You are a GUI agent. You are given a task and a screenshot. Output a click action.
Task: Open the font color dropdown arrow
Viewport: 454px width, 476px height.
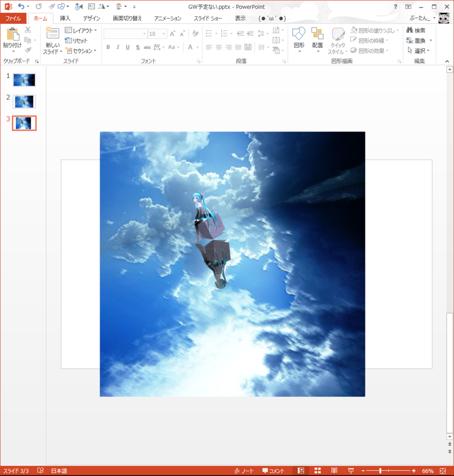coord(198,47)
